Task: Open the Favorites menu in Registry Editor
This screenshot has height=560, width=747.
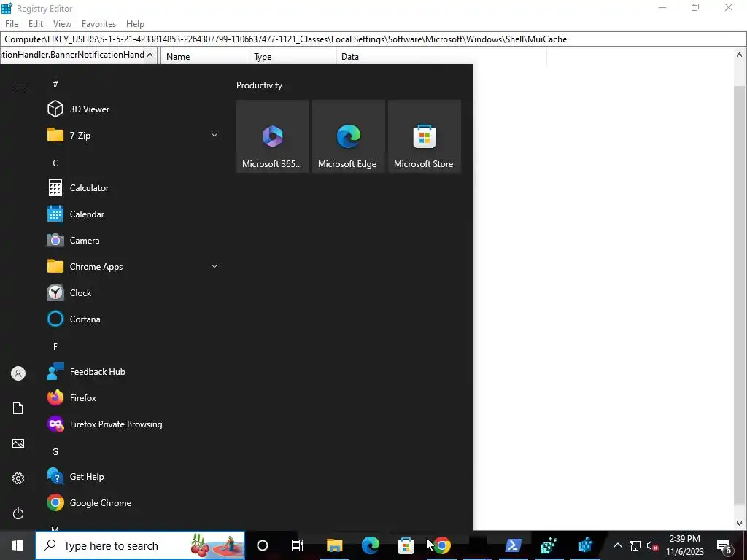Action: pos(98,24)
